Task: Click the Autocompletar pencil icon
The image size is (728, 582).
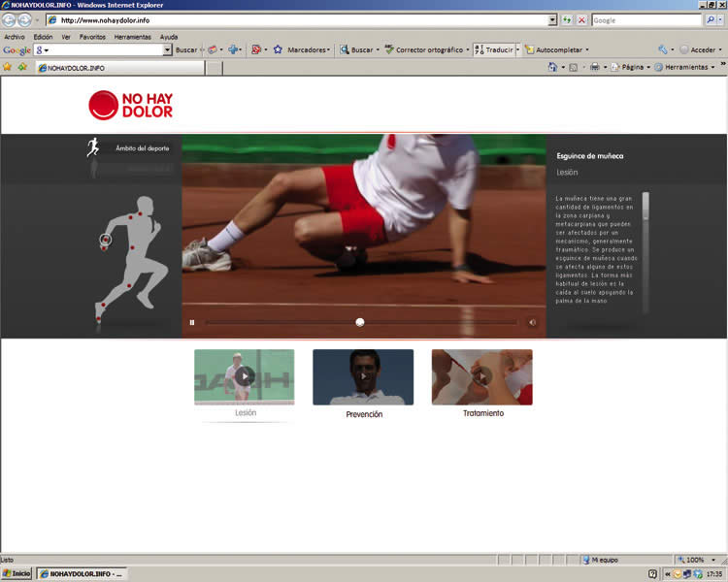Action: pos(529,49)
